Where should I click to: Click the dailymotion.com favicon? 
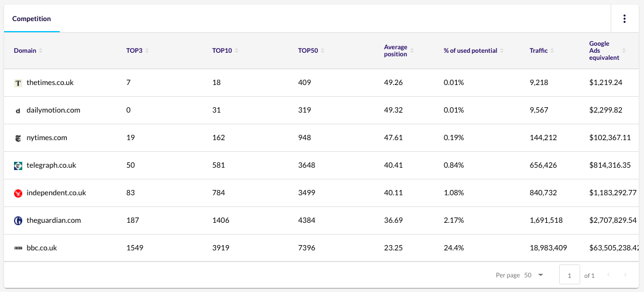point(18,111)
